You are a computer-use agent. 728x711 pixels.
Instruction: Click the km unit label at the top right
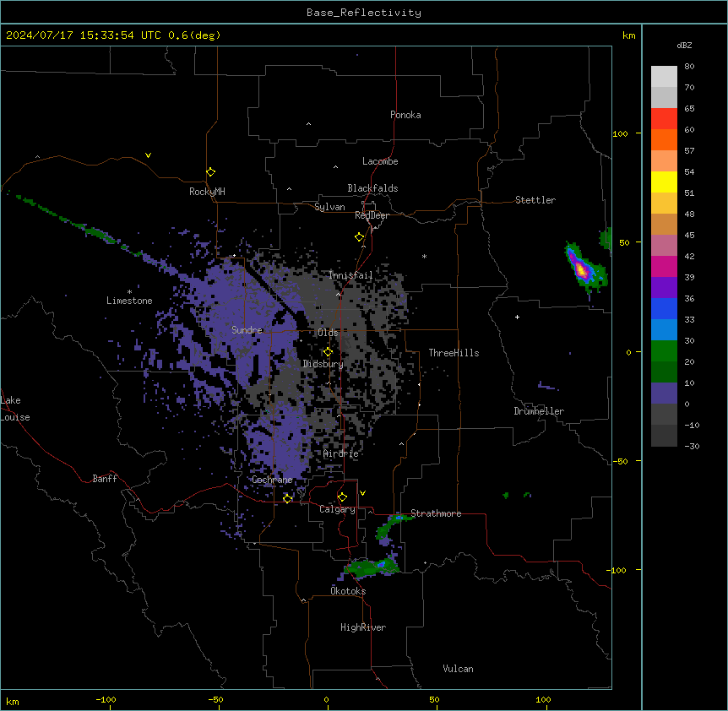pos(628,35)
